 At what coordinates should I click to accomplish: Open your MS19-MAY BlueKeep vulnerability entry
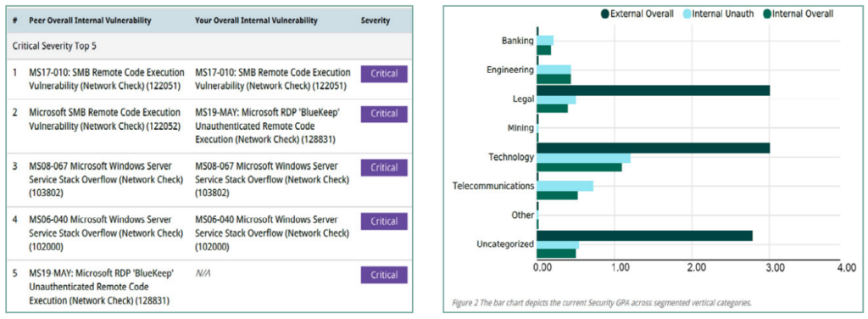[268, 126]
